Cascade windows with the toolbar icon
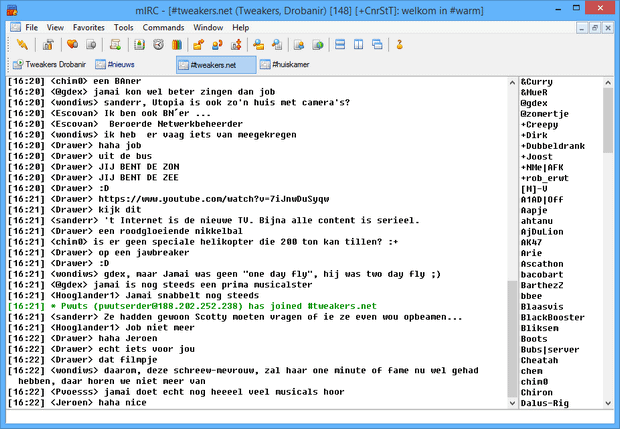620x429 pixels. click(377, 45)
